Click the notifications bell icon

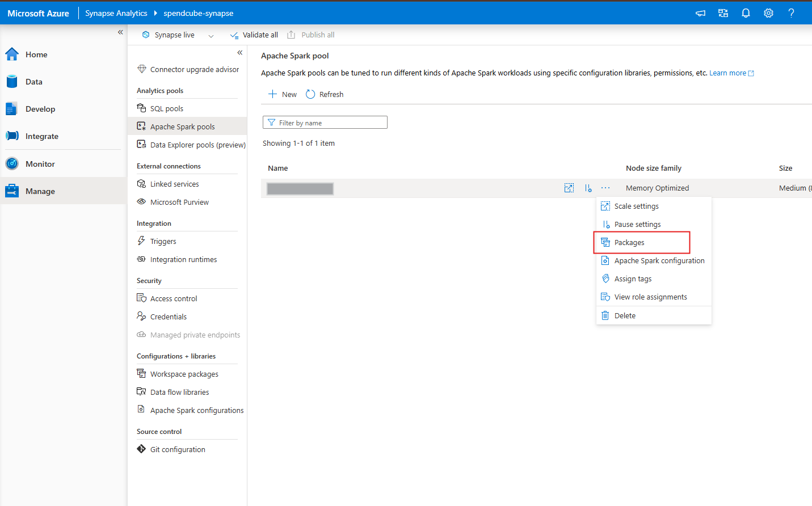(x=746, y=13)
